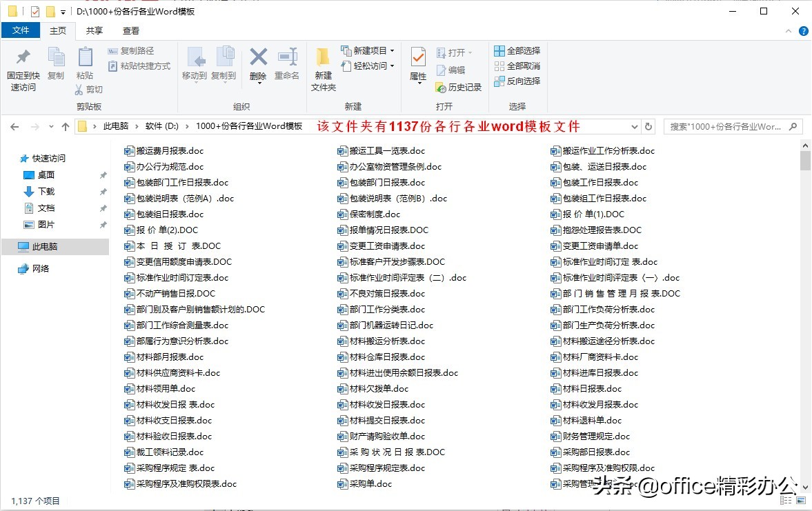This screenshot has height=511, width=812.
Task: Open the recent locations dropdown arrow
Action: pyautogui.click(x=51, y=127)
